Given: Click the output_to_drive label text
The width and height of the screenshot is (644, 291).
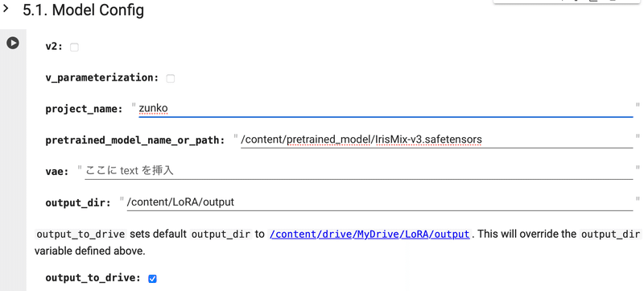Looking at the screenshot, I should 93,278.
